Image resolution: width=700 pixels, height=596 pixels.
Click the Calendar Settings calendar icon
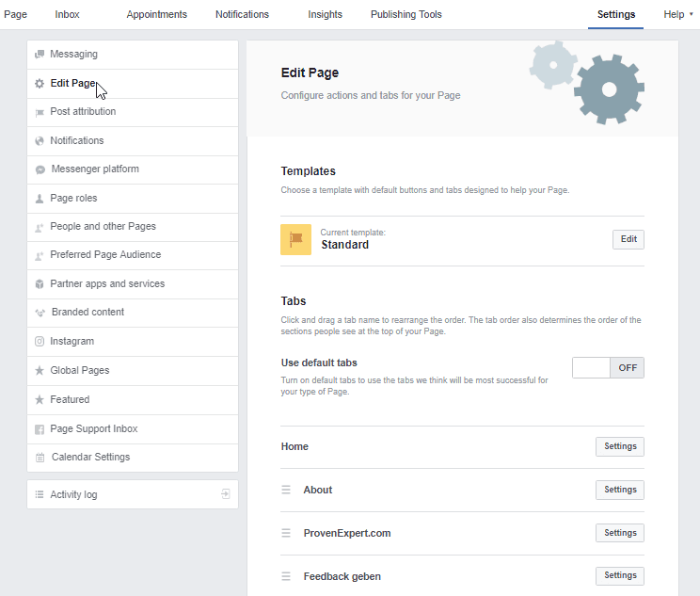[40, 458]
